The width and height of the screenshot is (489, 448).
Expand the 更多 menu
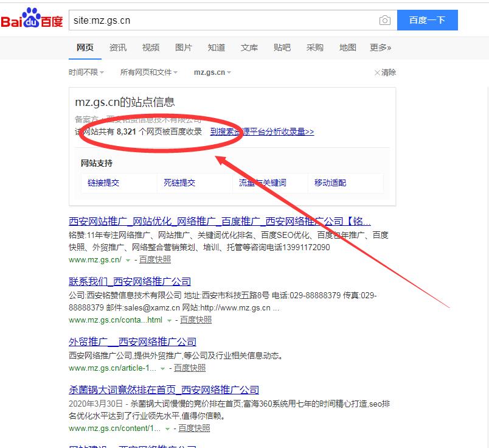coord(380,47)
